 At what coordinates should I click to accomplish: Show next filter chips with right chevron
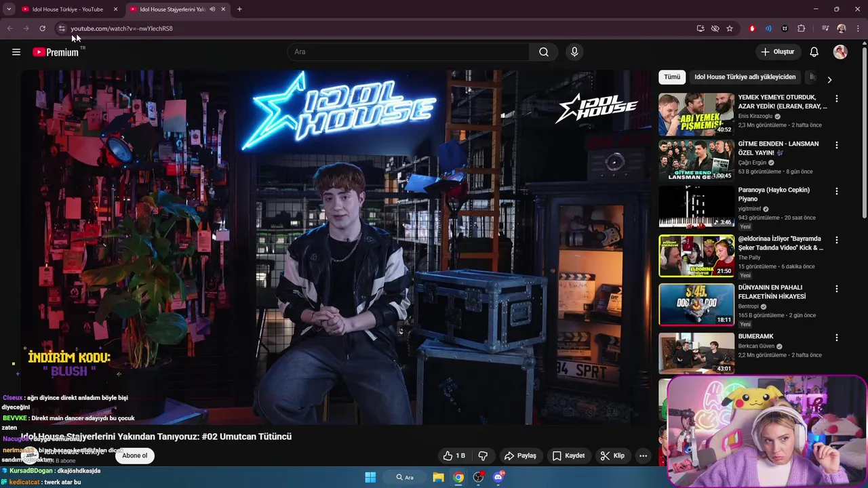click(829, 80)
